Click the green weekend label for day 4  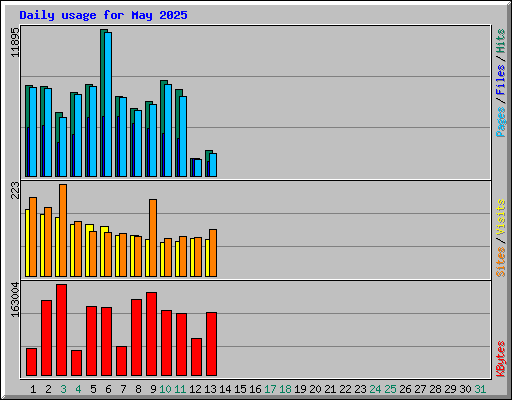point(78,389)
